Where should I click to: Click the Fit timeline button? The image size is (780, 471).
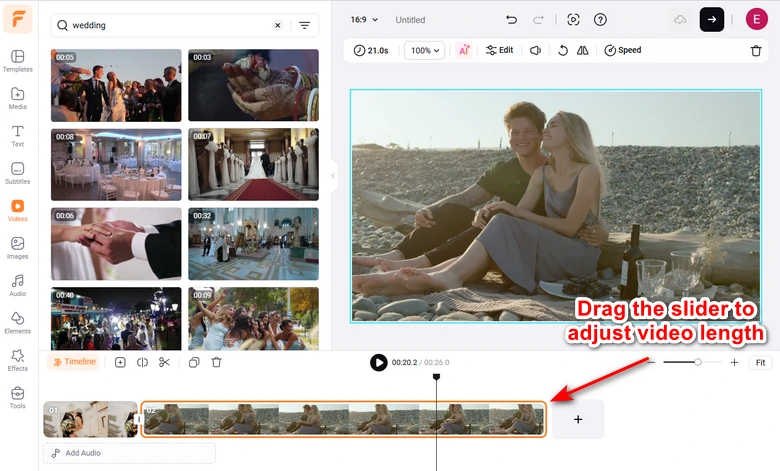760,363
